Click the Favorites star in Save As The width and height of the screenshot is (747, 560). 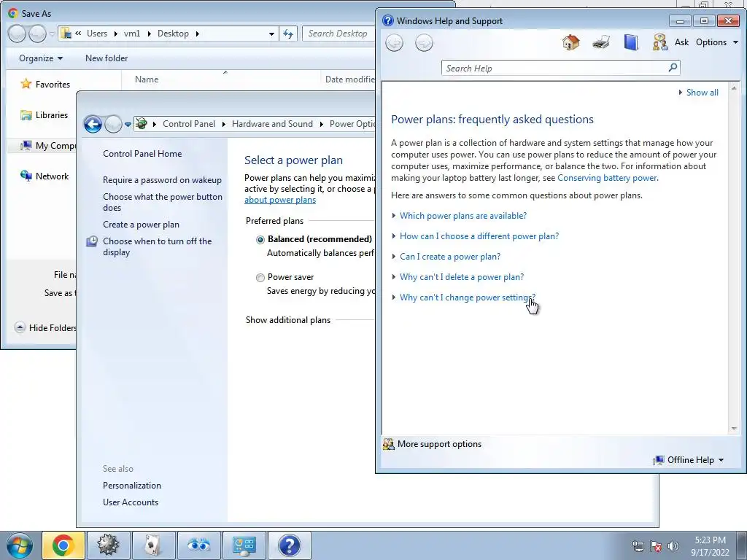click(26, 85)
